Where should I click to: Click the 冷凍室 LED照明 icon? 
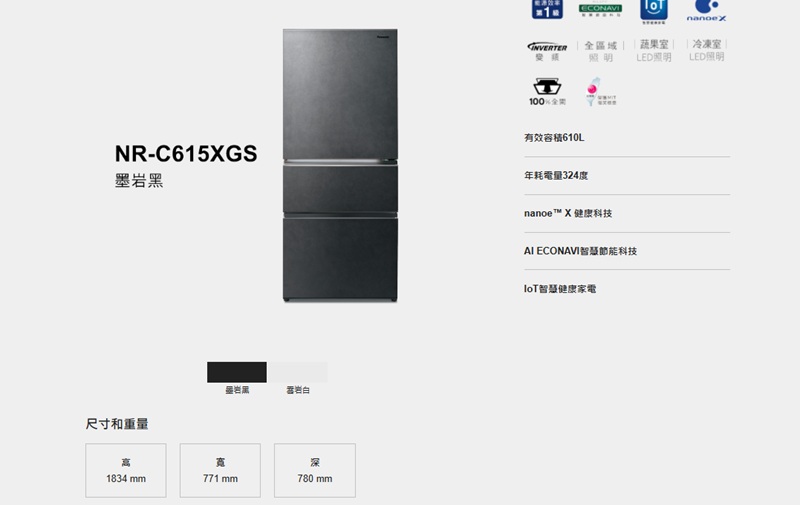coord(707,50)
